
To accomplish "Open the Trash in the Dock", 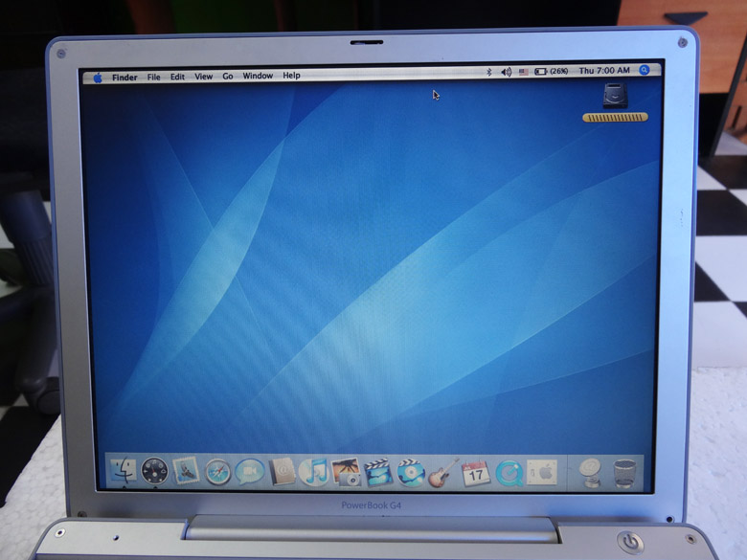I will (x=624, y=474).
